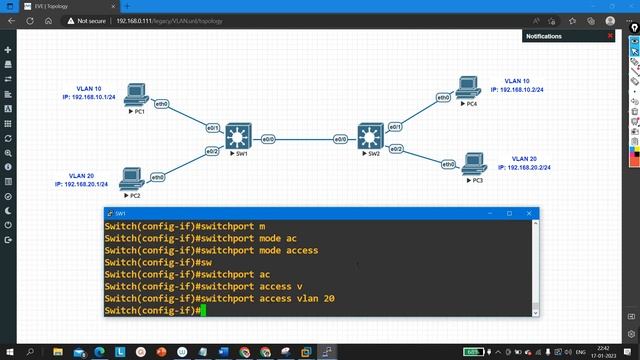Click the PC2 computer node
Image resolution: width=640 pixels, height=360 pixels.
tap(132, 179)
